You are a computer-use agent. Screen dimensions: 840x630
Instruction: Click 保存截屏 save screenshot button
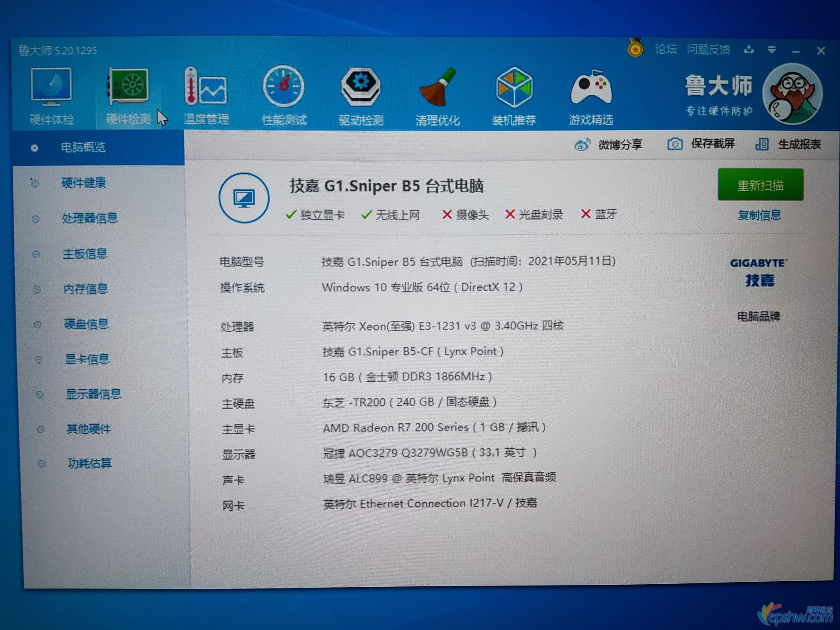pyautogui.click(x=701, y=144)
